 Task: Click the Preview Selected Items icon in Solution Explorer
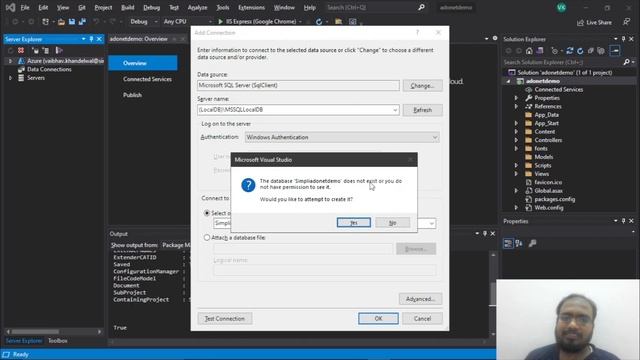[x=615, y=51]
